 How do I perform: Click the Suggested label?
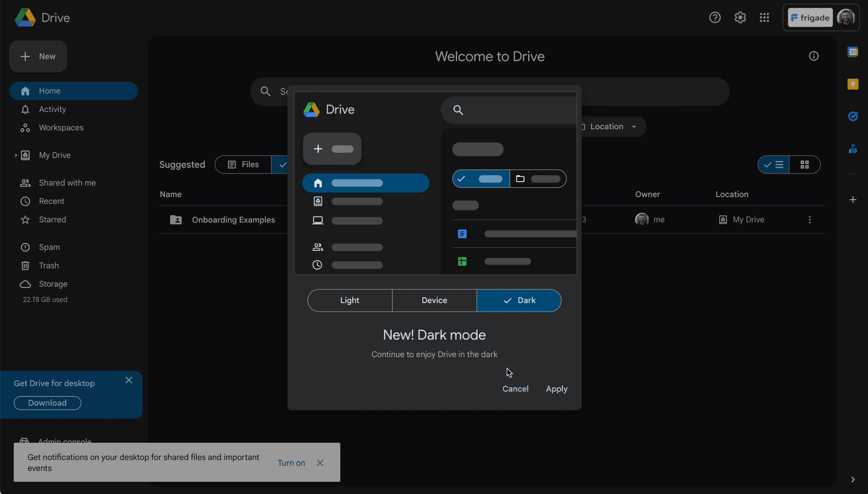pyautogui.click(x=182, y=165)
